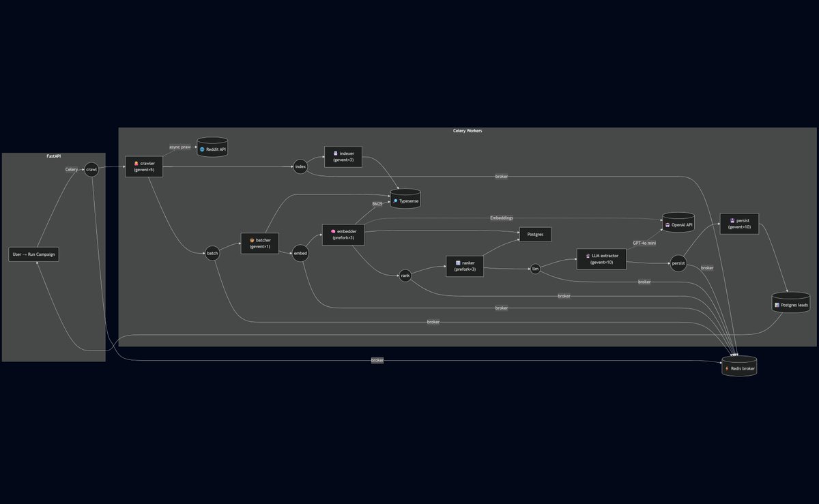Select the plain Postgres rectangle node
819x504 pixels.
pos(535,234)
